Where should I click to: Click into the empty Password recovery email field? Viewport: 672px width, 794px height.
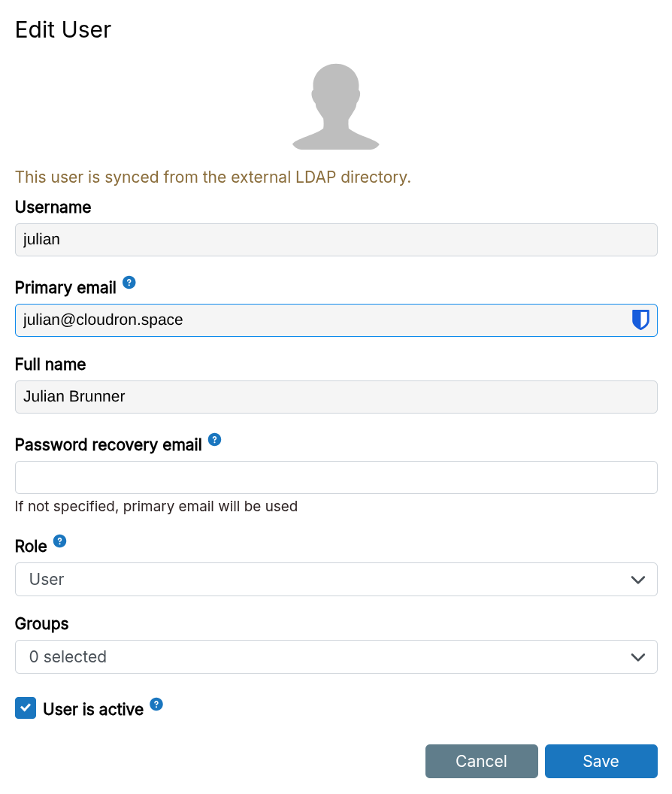[x=336, y=477]
